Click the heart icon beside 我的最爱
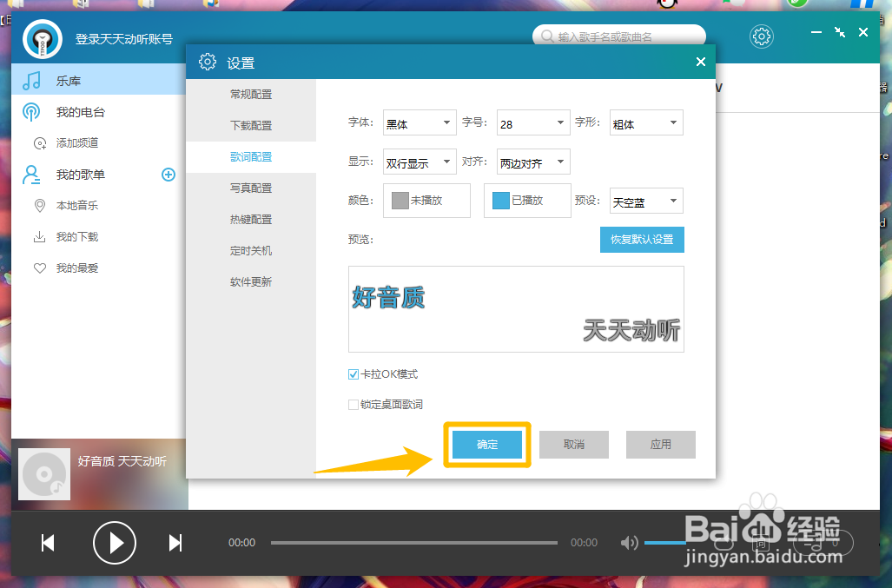 point(40,268)
